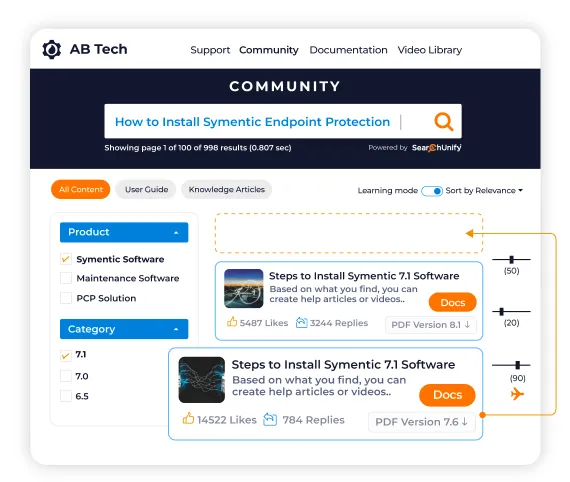570x482 pixels.
Task: Open the Sort by Relevance dropdown
Action: [x=484, y=190]
